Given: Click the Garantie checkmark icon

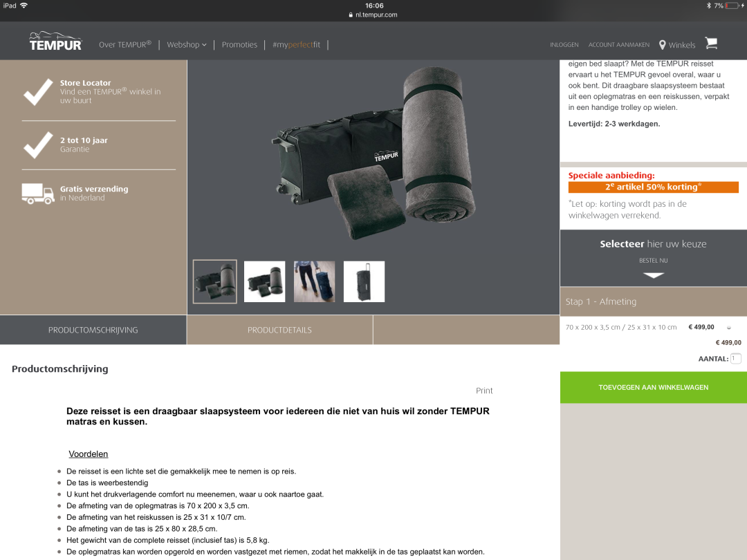Looking at the screenshot, I should [38, 144].
